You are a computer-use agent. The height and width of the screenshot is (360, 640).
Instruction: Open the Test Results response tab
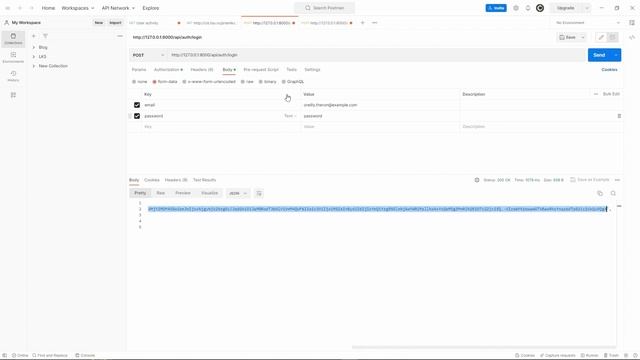(x=204, y=180)
